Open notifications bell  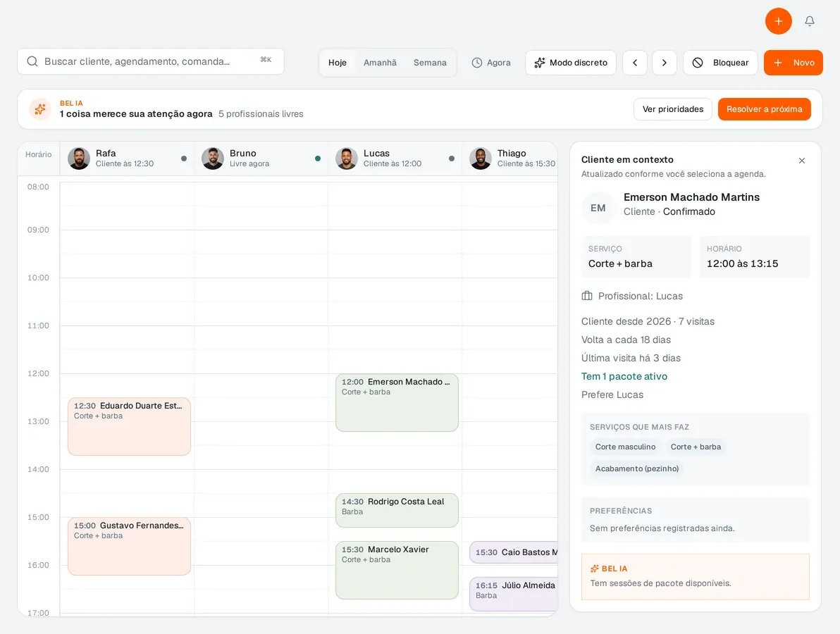click(x=810, y=21)
